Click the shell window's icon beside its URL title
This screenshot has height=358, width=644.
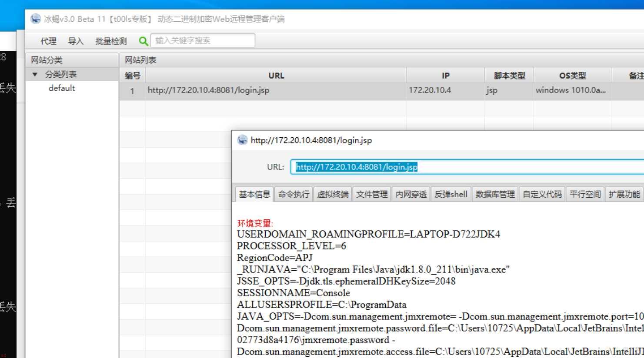click(242, 140)
